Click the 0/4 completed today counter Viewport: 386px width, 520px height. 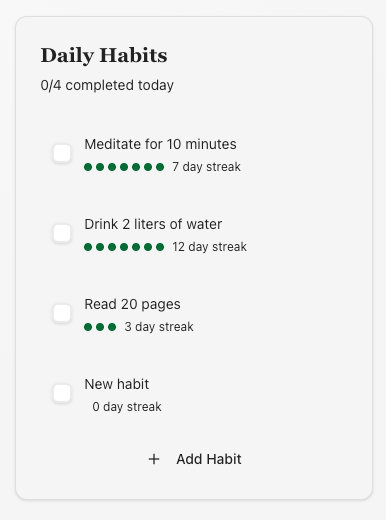[107, 85]
